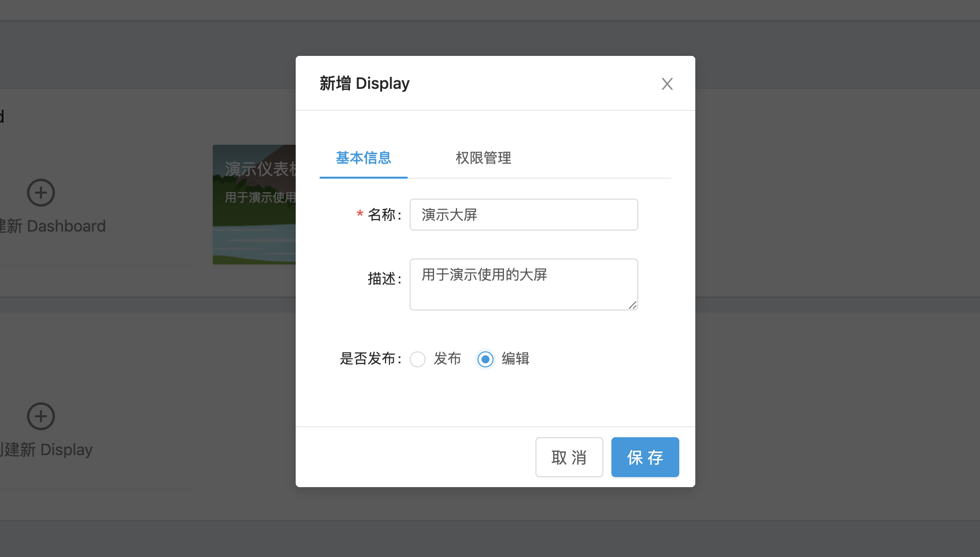
Task: Click the 名称 input field
Action: 523,215
